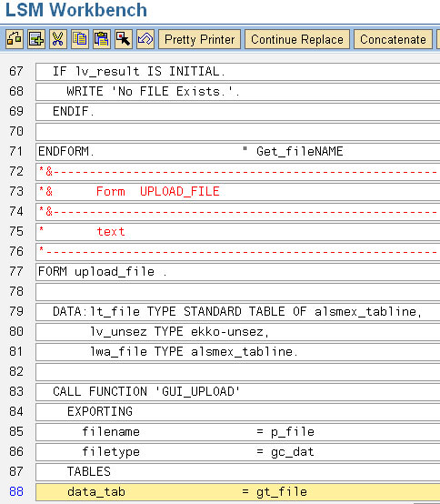Click the dashed comment line 76
This screenshot has height=504, width=440.
tap(237, 252)
